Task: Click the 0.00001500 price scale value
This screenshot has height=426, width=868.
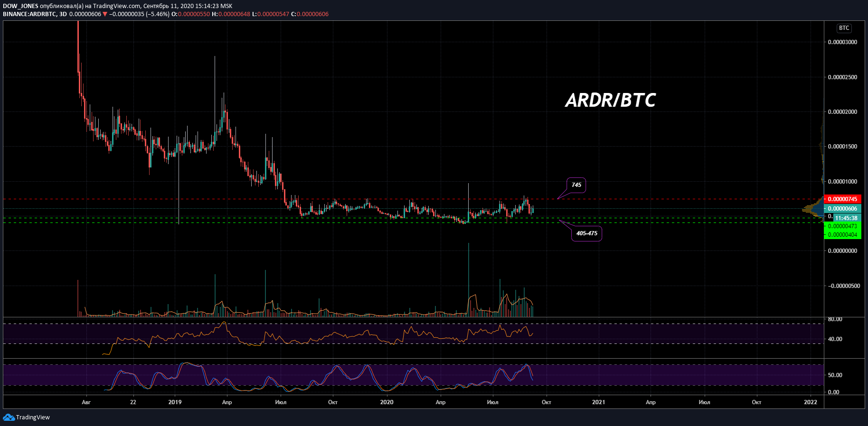Action: point(842,147)
